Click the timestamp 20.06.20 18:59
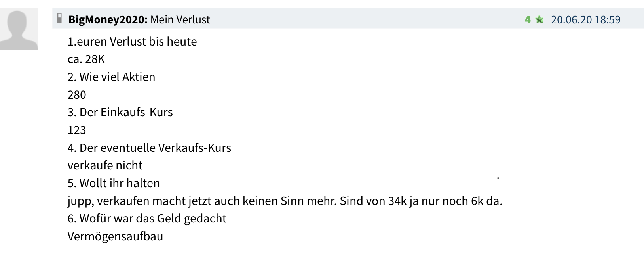The width and height of the screenshot is (644, 255). coord(585,19)
